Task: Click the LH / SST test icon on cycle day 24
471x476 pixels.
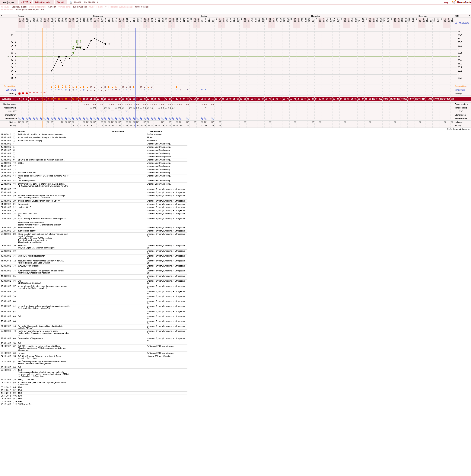Action: click(102, 111)
